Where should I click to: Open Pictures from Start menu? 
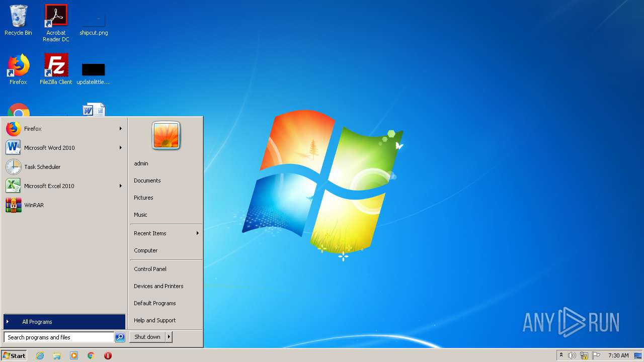pyautogui.click(x=143, y=198)
